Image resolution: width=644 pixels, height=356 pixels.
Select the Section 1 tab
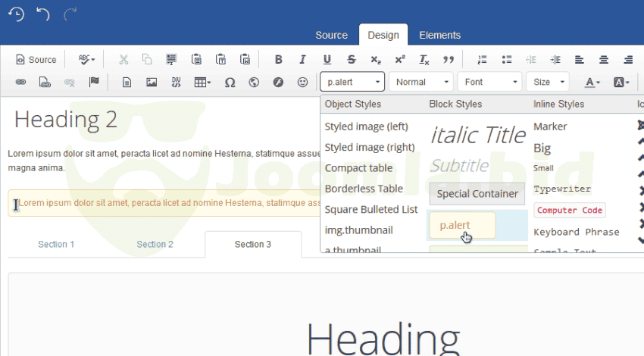click(x=56, y=244)
